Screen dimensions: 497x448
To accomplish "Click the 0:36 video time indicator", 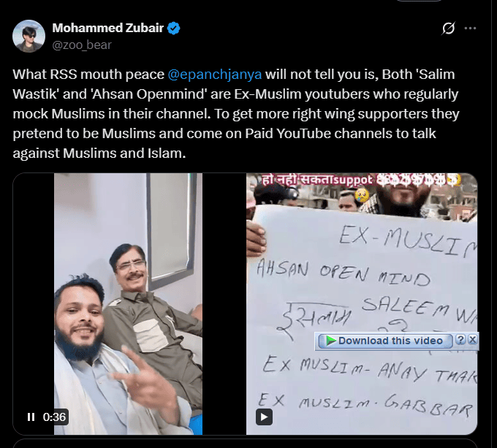I will click(54, 417).
